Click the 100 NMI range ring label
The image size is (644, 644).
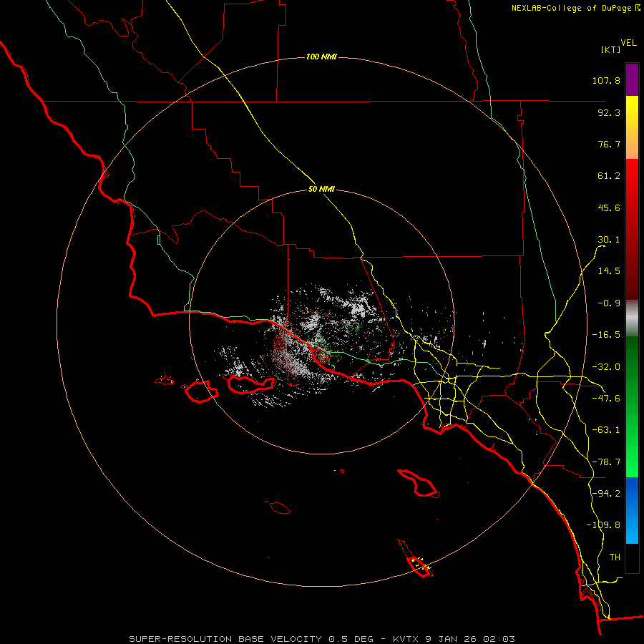321,57
